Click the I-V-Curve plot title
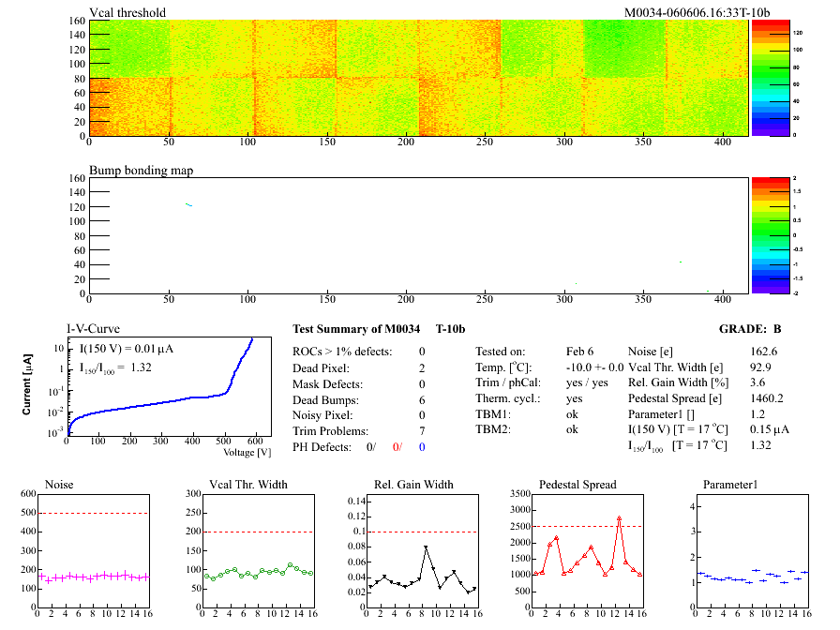The image size is (840, 630). pyautogui.click(x=92, y=329)
